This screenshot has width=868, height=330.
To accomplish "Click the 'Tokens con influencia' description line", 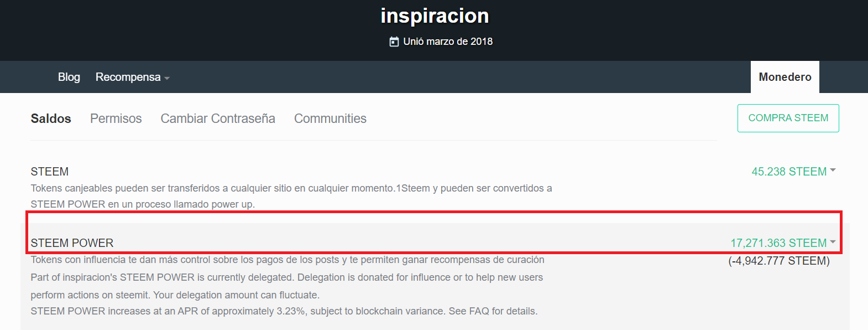I will [x=287, y=260].
